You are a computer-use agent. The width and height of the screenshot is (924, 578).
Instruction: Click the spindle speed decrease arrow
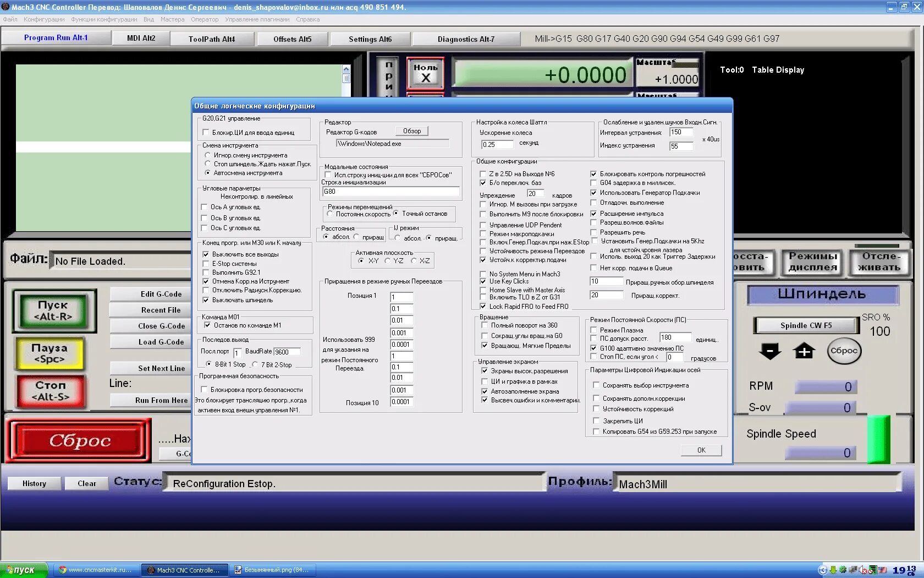pyautogui.click(x=770, y=351)
